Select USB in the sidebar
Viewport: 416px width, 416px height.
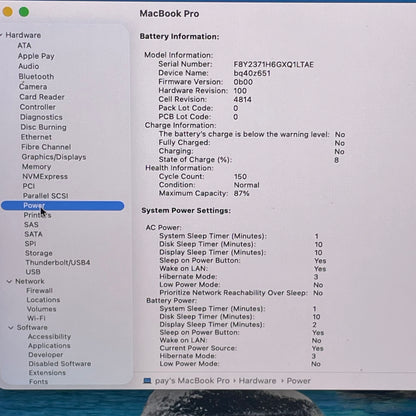(33, 272)
